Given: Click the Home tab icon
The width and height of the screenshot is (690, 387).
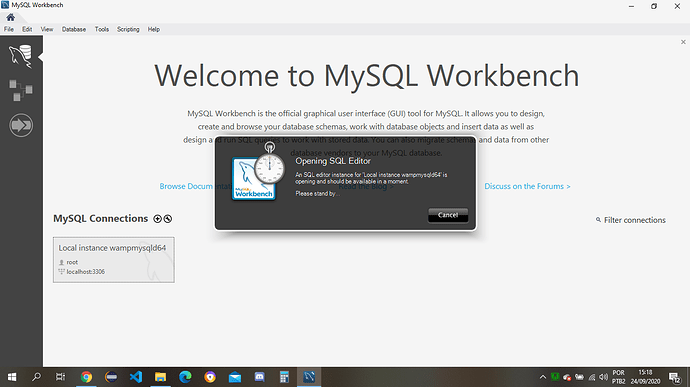Looking at the screenshot, I should [11, 18].
